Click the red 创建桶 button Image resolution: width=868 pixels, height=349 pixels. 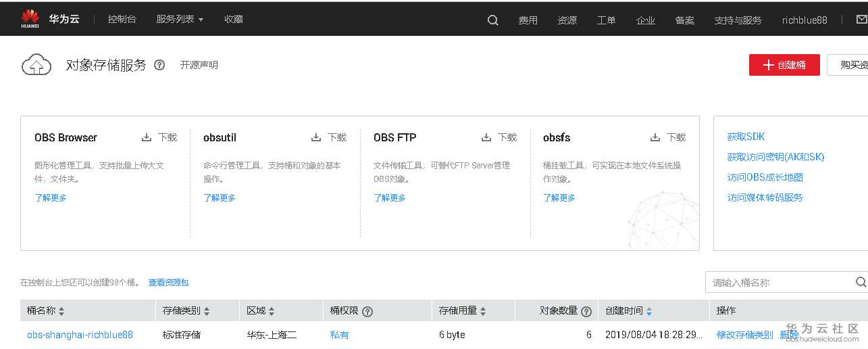784,65
